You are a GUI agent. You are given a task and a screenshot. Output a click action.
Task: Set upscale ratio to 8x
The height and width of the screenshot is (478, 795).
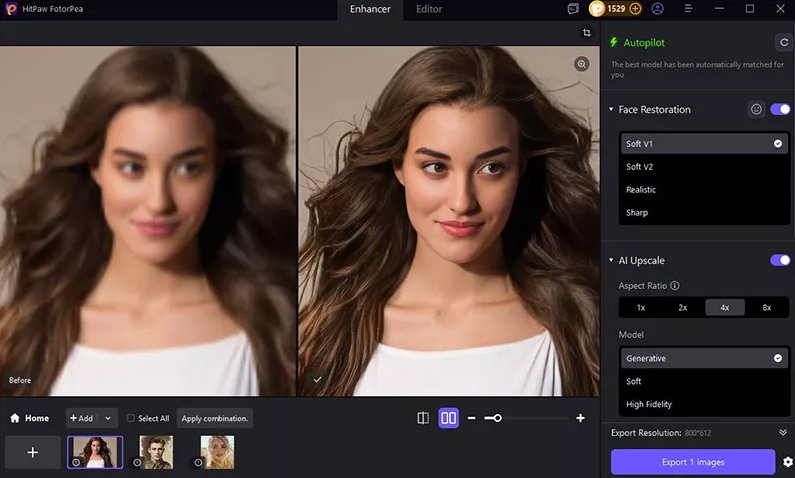click(x=767, y=307)
